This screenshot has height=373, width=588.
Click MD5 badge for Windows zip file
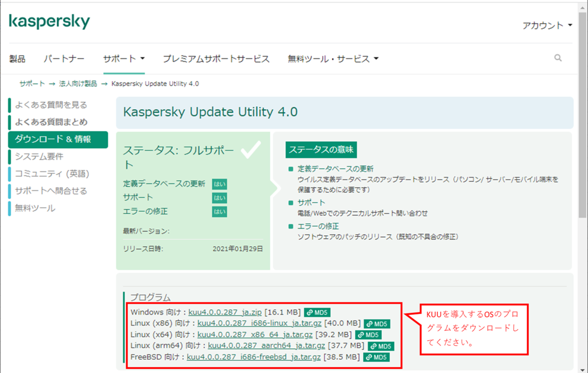tap(317, 312)
